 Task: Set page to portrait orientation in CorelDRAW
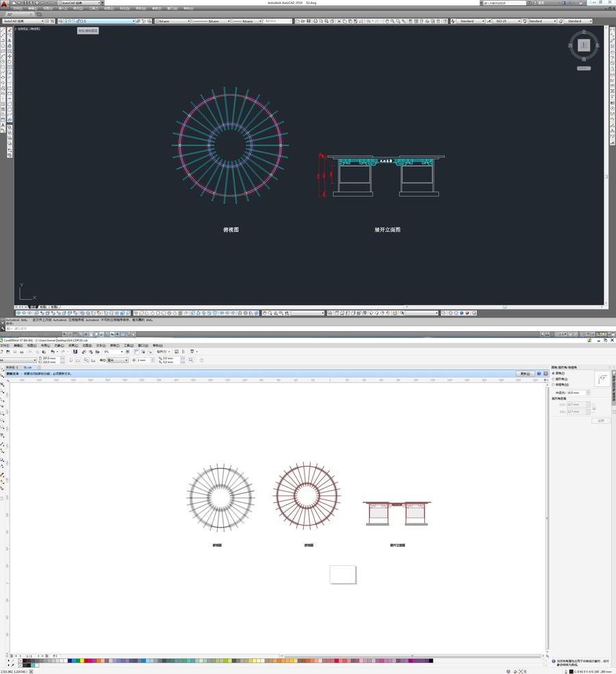click(71, 360)
